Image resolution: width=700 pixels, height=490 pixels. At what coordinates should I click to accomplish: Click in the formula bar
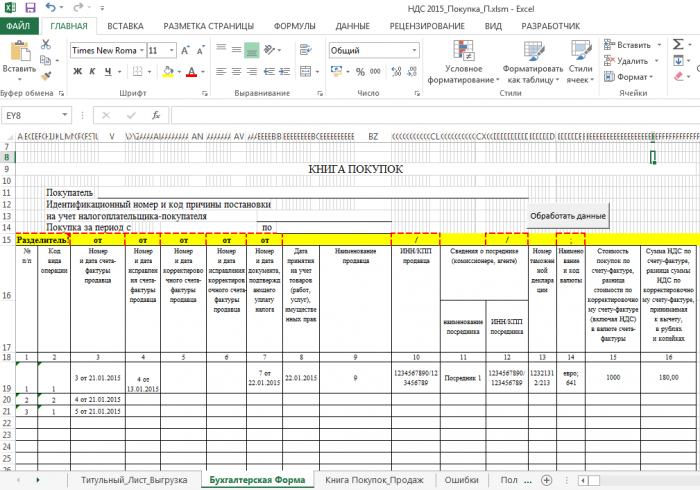click(435, 116)
